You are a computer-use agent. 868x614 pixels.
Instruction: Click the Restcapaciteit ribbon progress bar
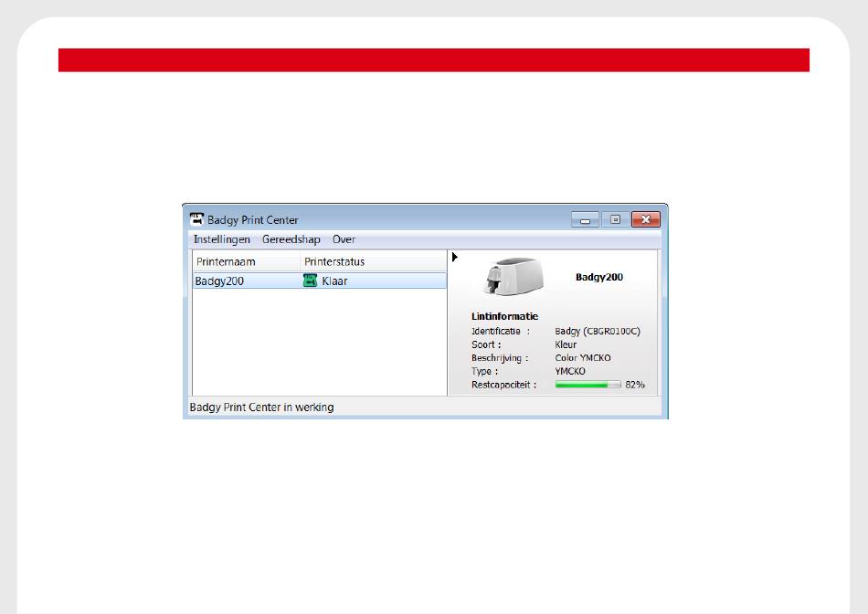[587, 385]
